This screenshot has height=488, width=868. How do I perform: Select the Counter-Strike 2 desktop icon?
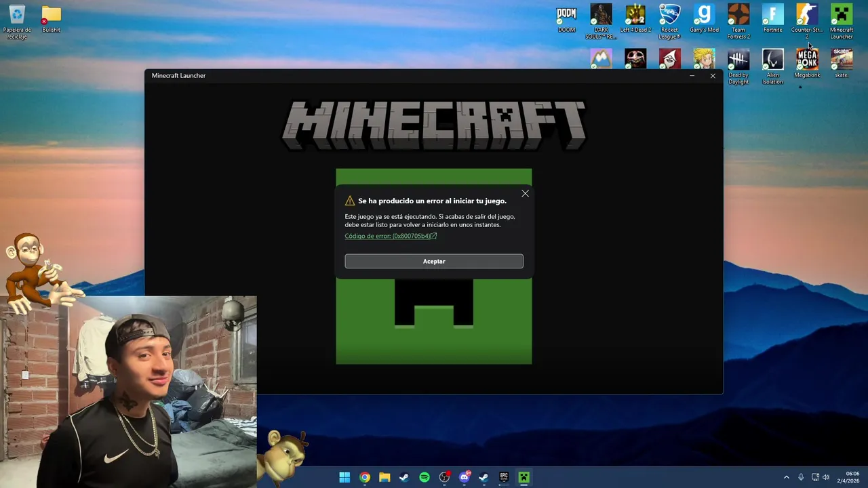tap(807, 22)
